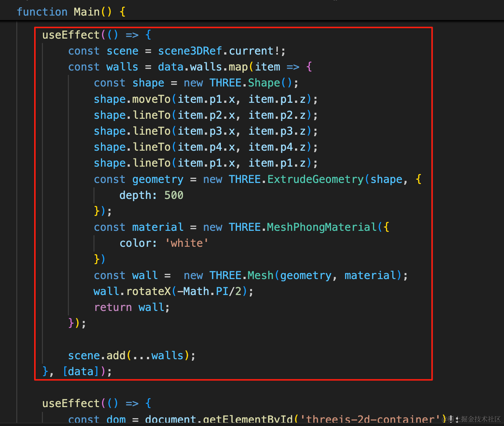Click 'document.getElementById' in bottom line
This screenshot has width=504, height=426.
[219, 419]
